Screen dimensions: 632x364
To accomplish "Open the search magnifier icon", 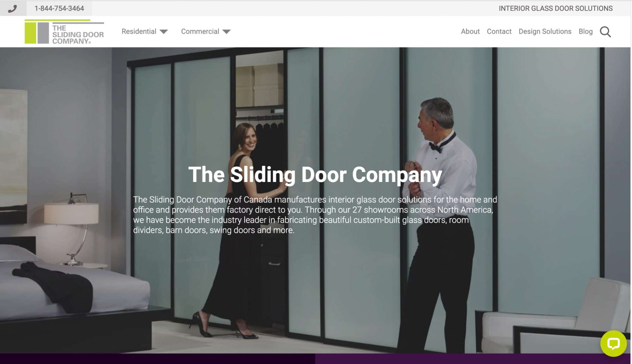I will coord(605,32).
